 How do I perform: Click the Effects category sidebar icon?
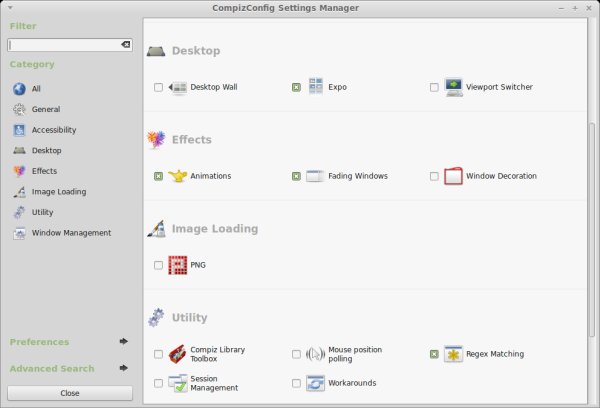click(x=19, y=171)
